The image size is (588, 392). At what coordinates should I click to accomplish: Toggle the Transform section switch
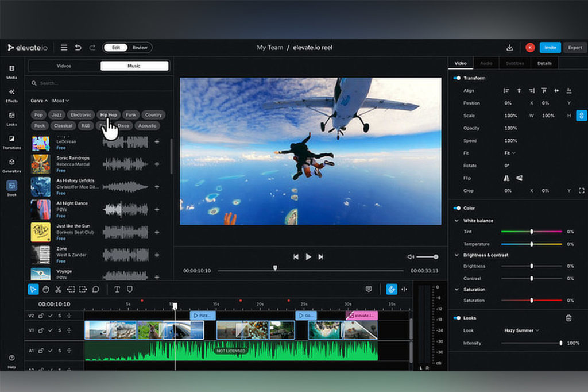coord(457,78)
